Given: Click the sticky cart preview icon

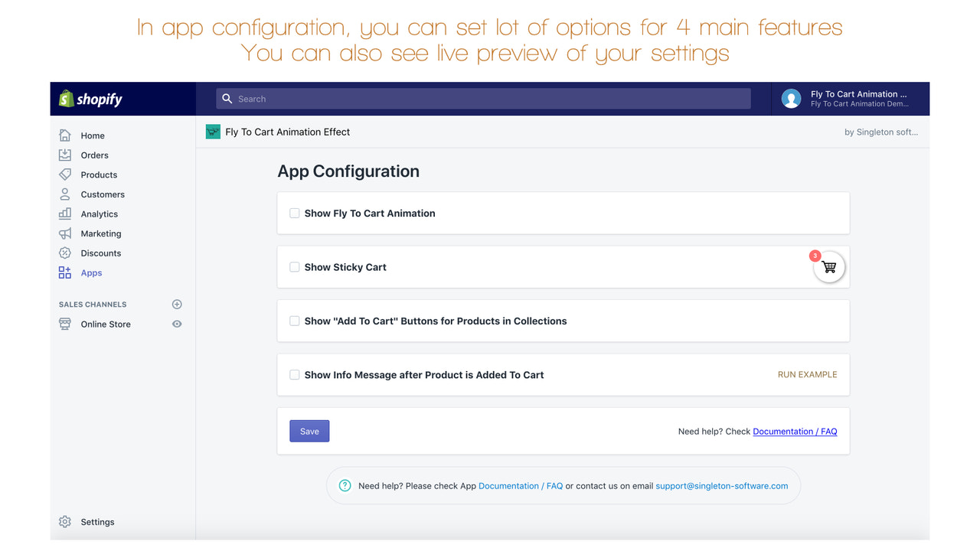Looking at the screenshot, I should point(829,266).
